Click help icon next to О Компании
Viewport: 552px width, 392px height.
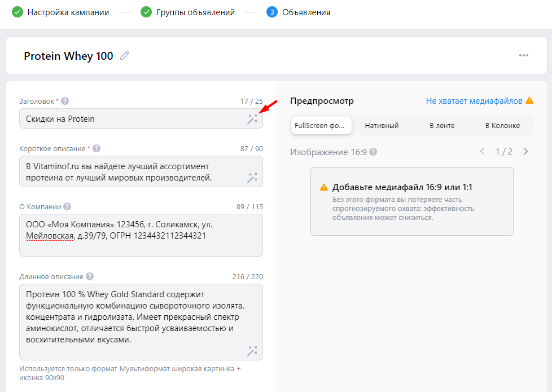click(x=67, y=206)
